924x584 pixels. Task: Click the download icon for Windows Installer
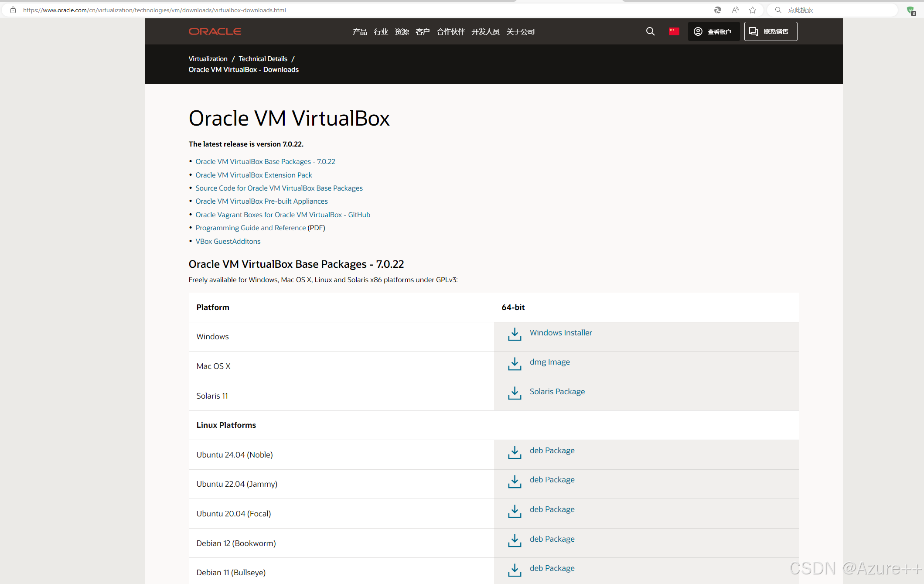(515, 334)
